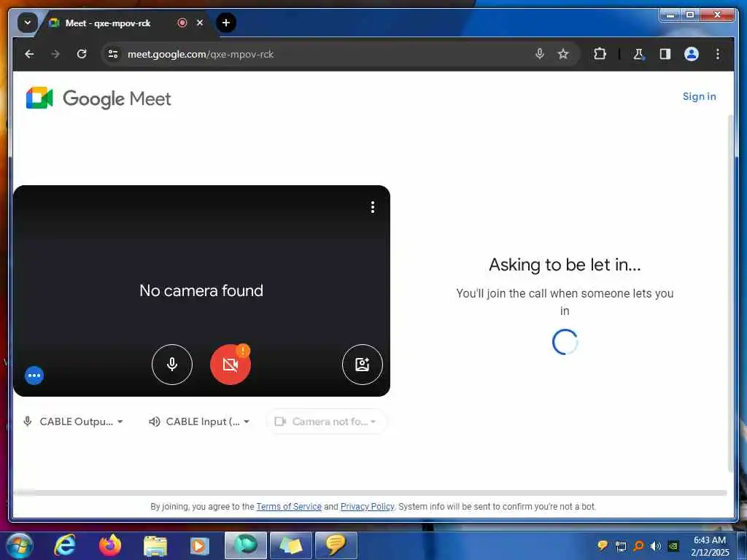Viewport: 747px width, 560px height.
Task: Click the volume speaker tray icon
Action: click(656, 546)
